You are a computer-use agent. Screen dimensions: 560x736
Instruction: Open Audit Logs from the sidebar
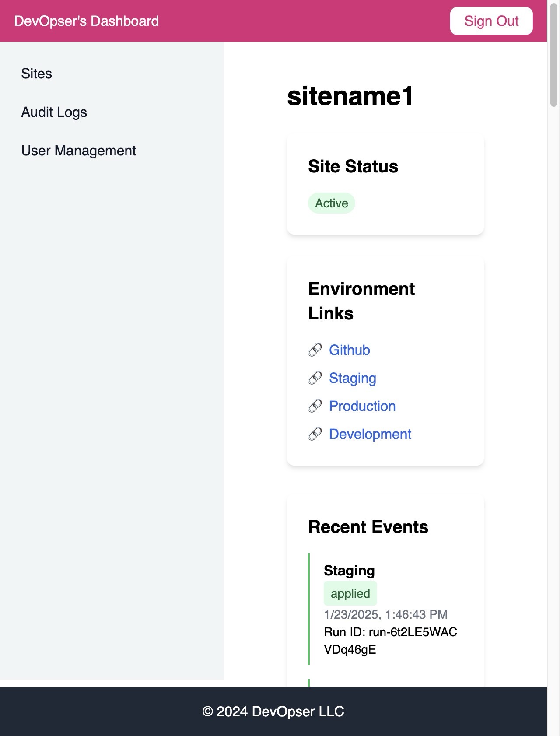54,112
